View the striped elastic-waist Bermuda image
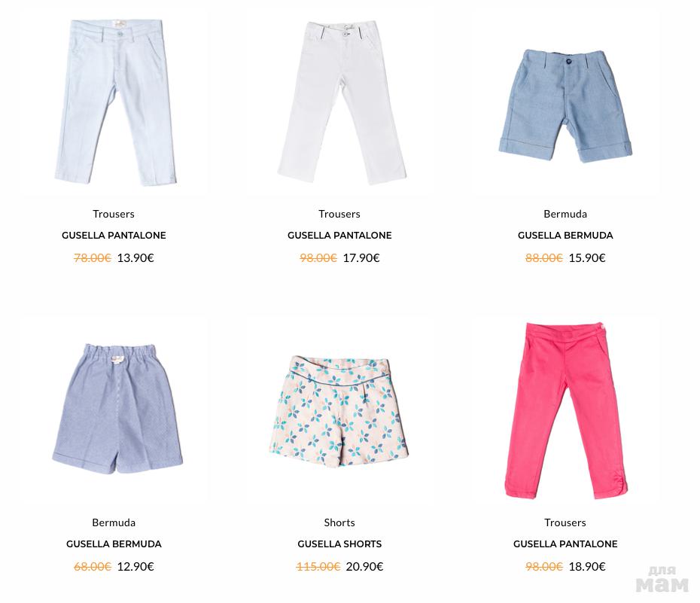700x603 pixels. pyautogui.click(x=117, y=409)
